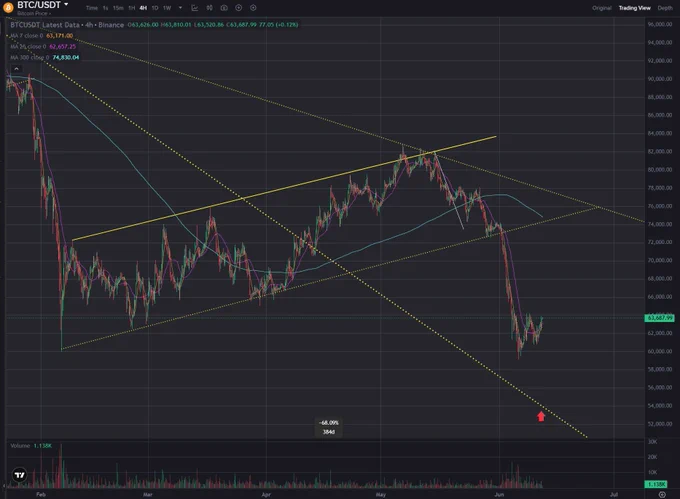680x499 pixels.
Task: Click the 96,000.00 price axis label
Action: pos(660,24)
